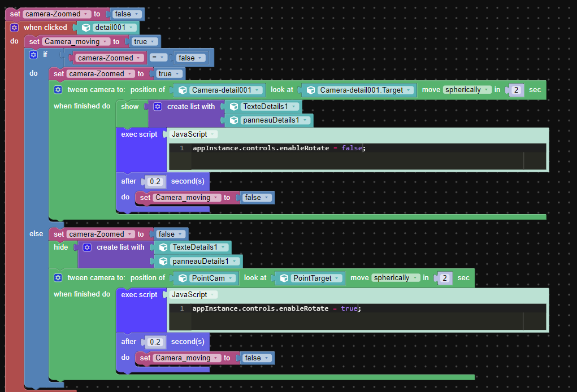Open the 'false' value dropdown in the top set block
Viewport: 577px width, 392px height.
126,14
